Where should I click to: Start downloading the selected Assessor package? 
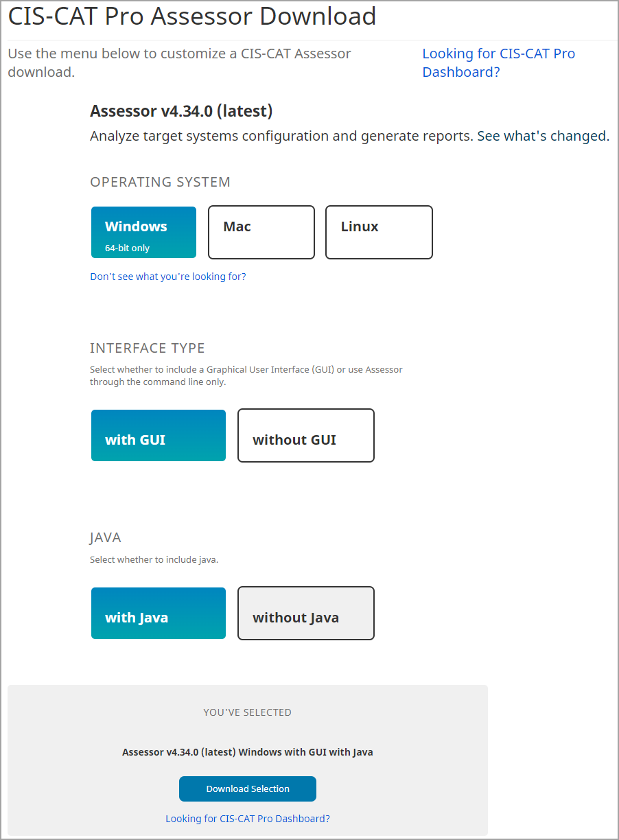pos(247,789)
